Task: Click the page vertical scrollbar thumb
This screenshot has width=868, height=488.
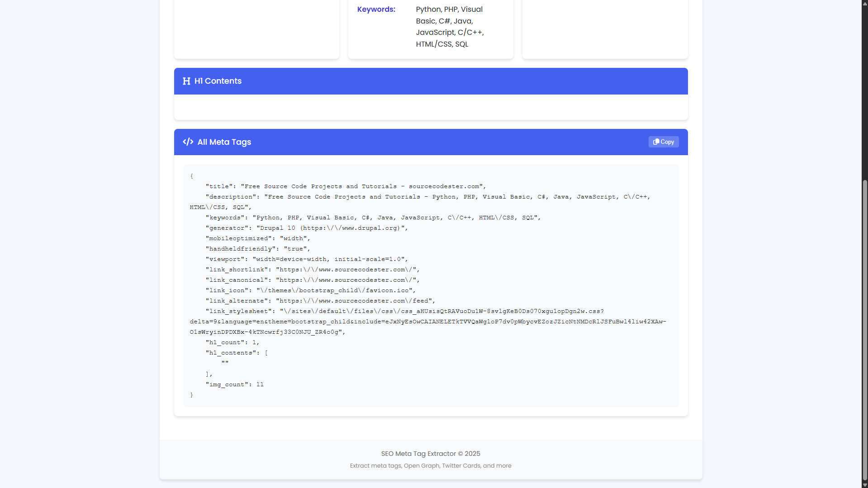Action: point(865,330)
